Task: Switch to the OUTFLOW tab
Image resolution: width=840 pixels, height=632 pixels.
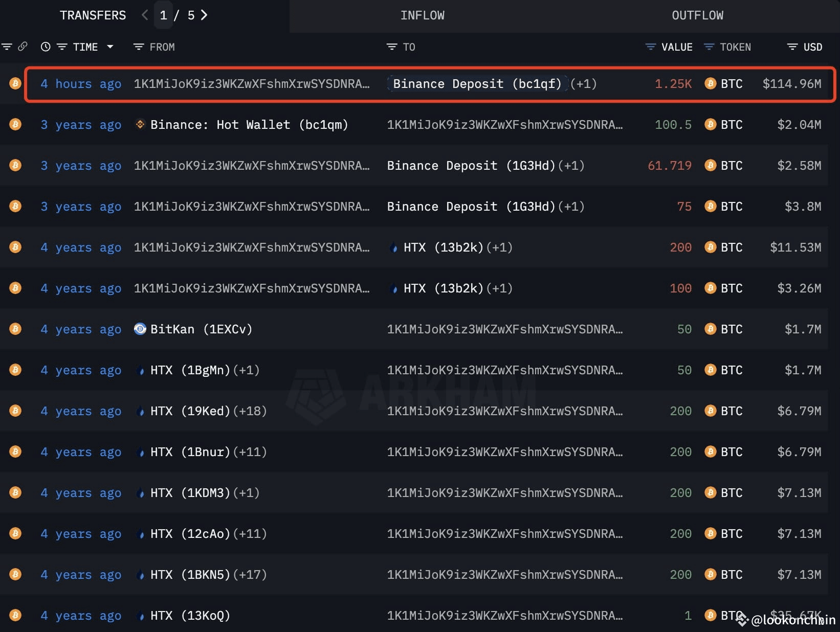Action: pyautogui.click(x=698, y=16)
